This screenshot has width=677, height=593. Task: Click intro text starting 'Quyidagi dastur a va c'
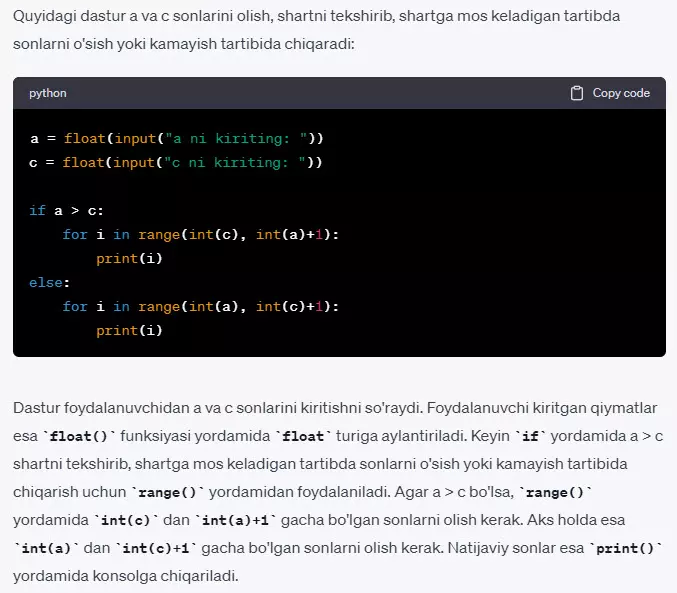[x=316, y=30]
